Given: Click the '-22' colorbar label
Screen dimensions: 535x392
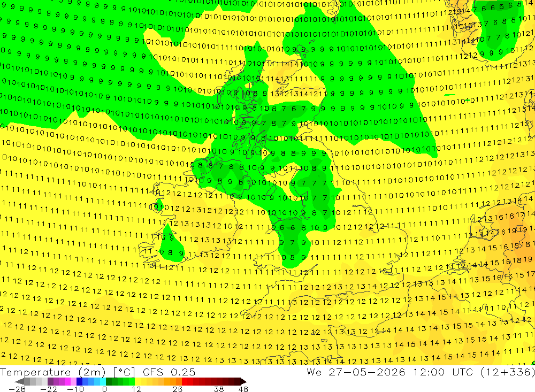Looking at the screenshot, I should 49,389.
